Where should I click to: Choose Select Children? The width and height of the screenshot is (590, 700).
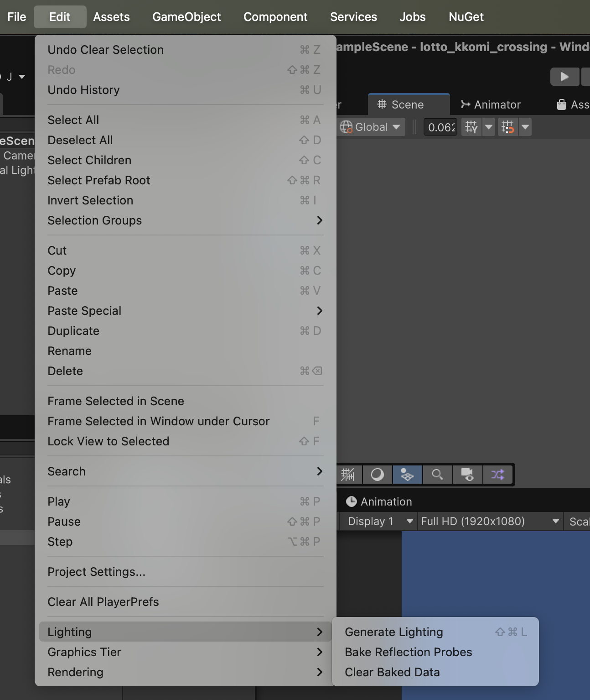coord(185,160)
